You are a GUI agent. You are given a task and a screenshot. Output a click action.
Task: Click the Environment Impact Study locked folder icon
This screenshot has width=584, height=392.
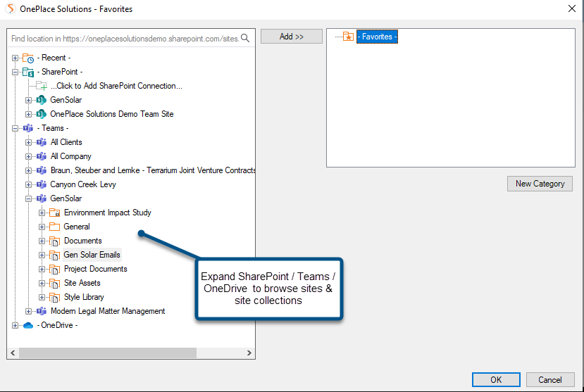coord(55,213)
